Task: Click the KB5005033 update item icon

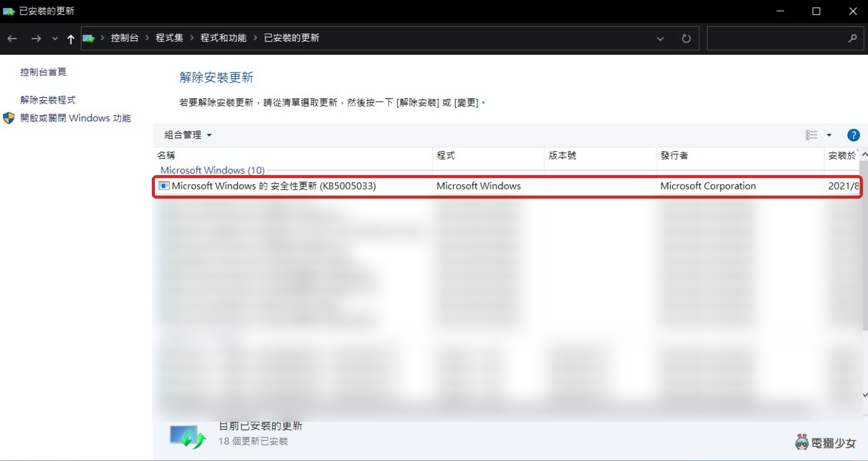Action: click(164, 186)
